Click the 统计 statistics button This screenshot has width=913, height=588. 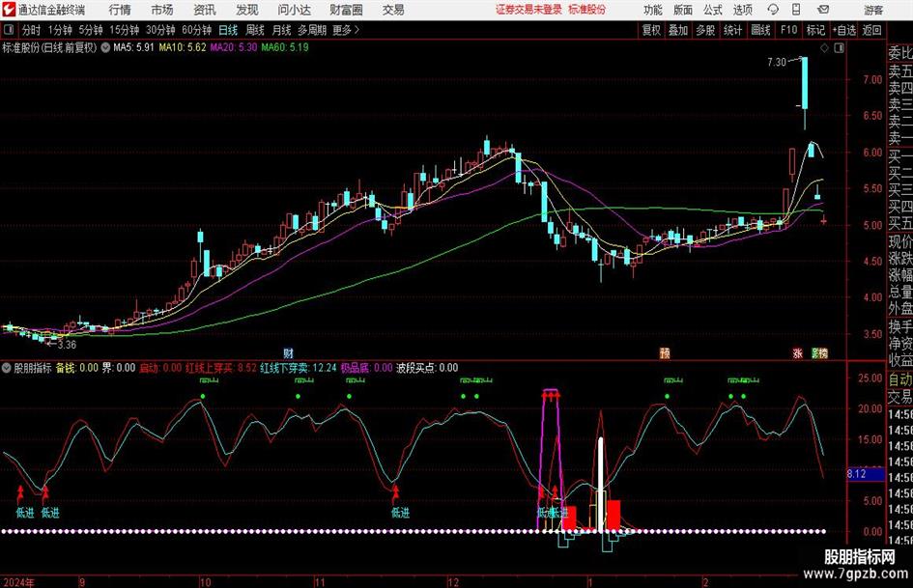point(732,30)
